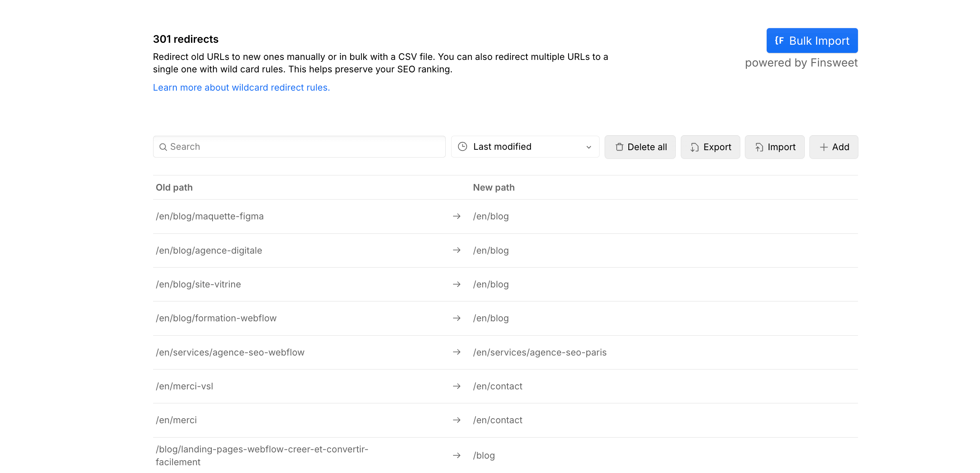Click /en/blog new path for agence-digitale

tap(491, 251)
